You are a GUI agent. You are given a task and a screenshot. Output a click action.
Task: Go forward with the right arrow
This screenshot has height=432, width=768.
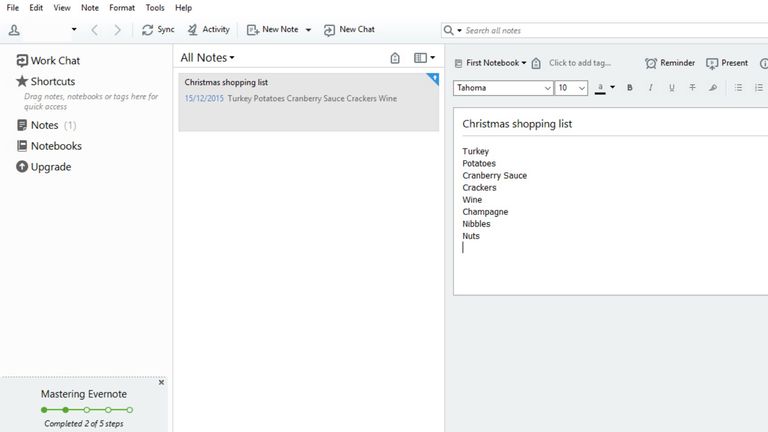click(x=117, y=30)
